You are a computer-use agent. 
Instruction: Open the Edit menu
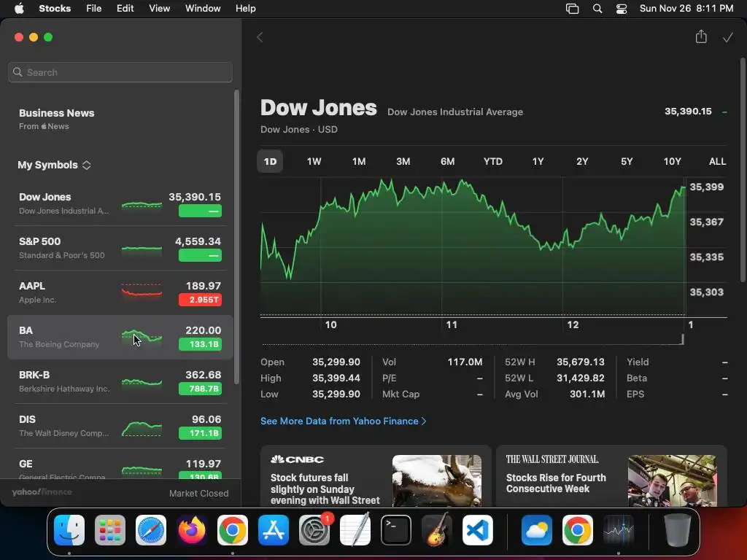125,8
